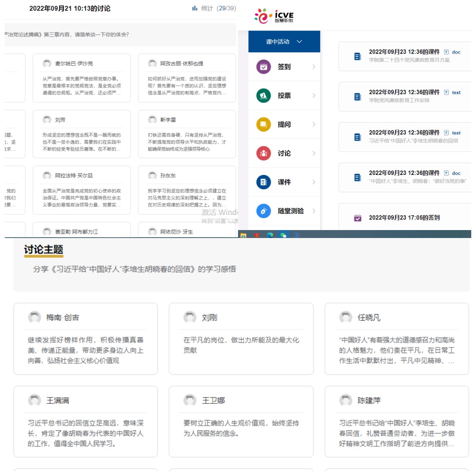Screen dimensions: 476x476
Task: Select the yellow 提问 question icon
Action: [x=263, y=125]
